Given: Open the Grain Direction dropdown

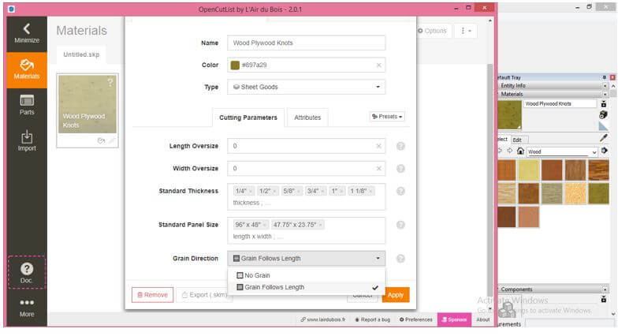Looking at the screenshot, I should click(306, 259).
